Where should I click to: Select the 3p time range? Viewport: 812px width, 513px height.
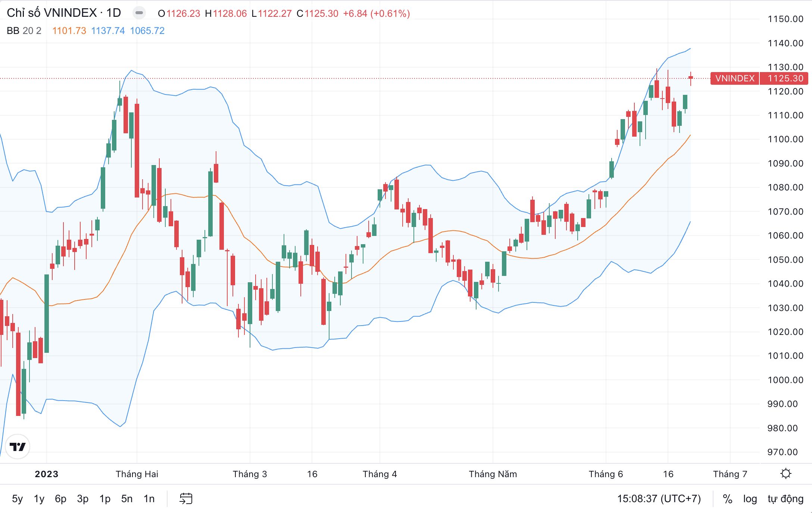pos(83,499)
